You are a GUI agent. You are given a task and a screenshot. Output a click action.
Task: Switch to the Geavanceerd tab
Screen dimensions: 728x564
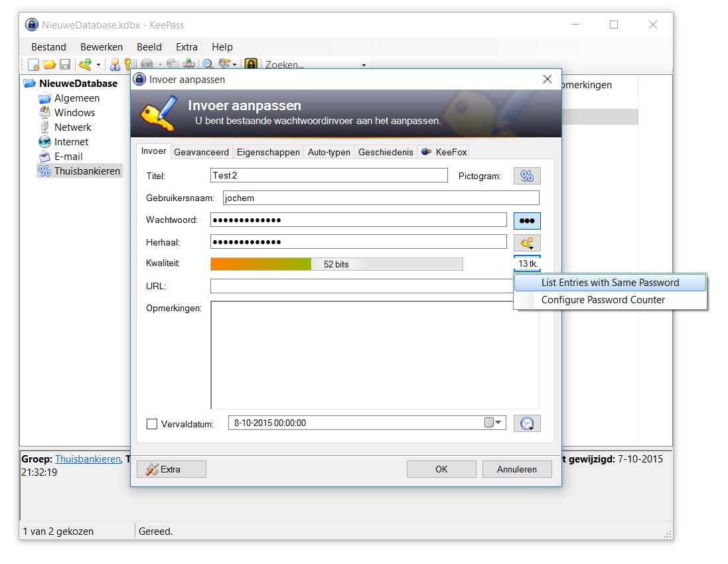click(202, 152)
